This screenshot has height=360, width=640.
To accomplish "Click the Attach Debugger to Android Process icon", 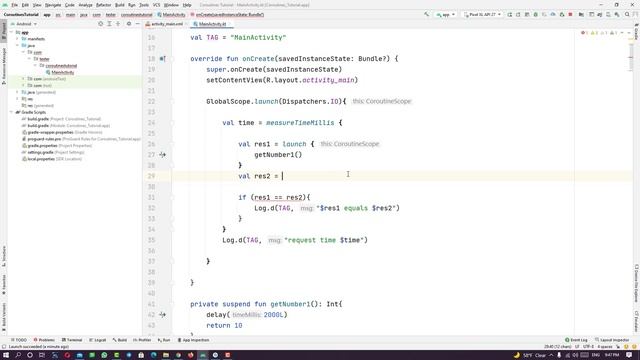I will (x=562, y=15).
